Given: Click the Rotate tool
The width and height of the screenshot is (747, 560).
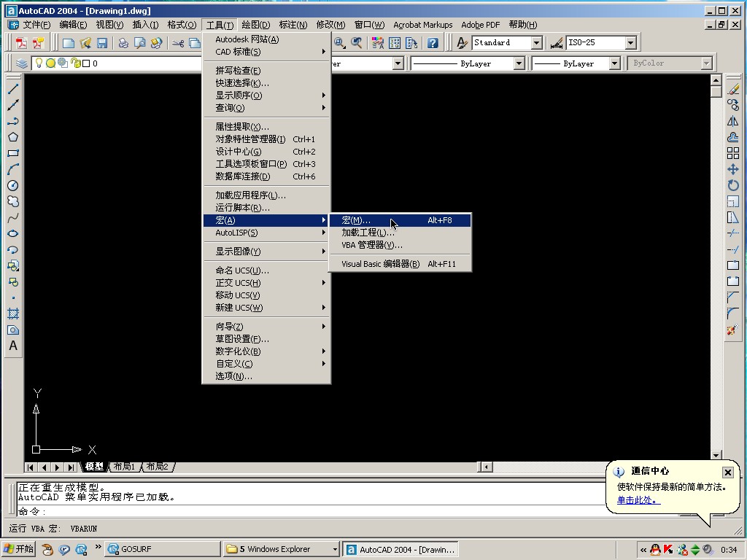Looking at the screenshot, I should (x=733, y=185).
